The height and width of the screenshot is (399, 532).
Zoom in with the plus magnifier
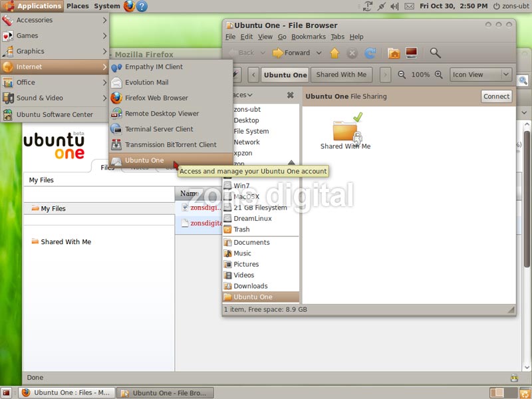tap(439, 74)
